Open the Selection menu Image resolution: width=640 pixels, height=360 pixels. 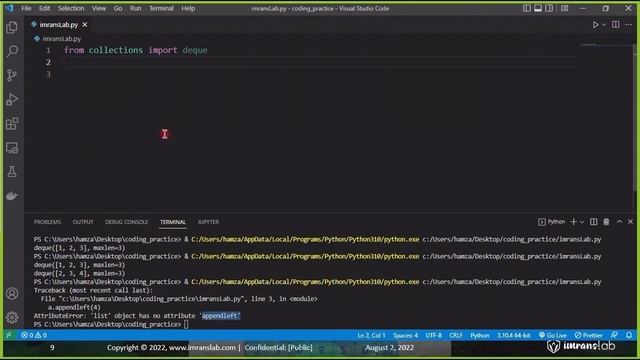click(x=71, y=8)
